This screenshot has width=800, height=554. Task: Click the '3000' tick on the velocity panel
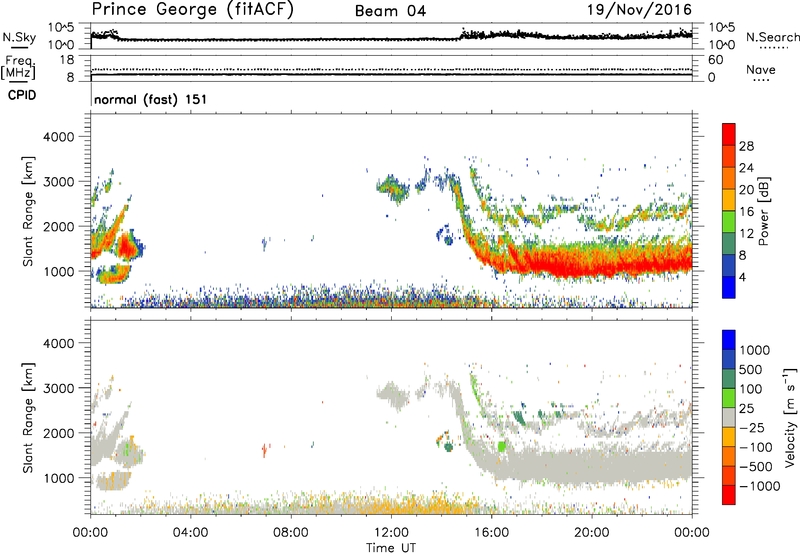58,388
